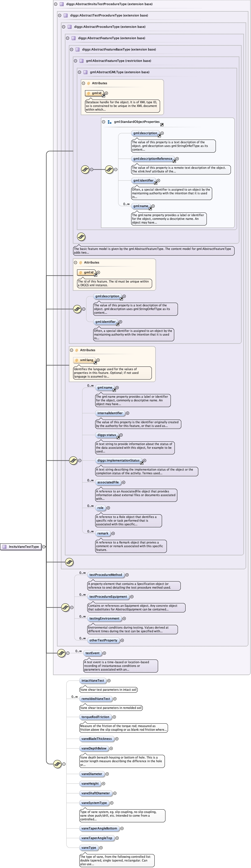Click the reference arrow on diggs:status

point(118,437)
